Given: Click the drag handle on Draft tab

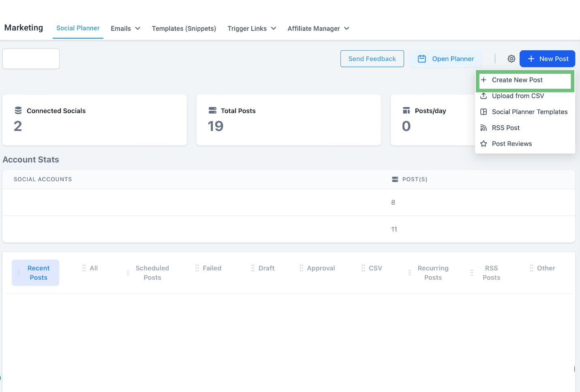Looking at the screenshot, I should click(x=253, y=268).
